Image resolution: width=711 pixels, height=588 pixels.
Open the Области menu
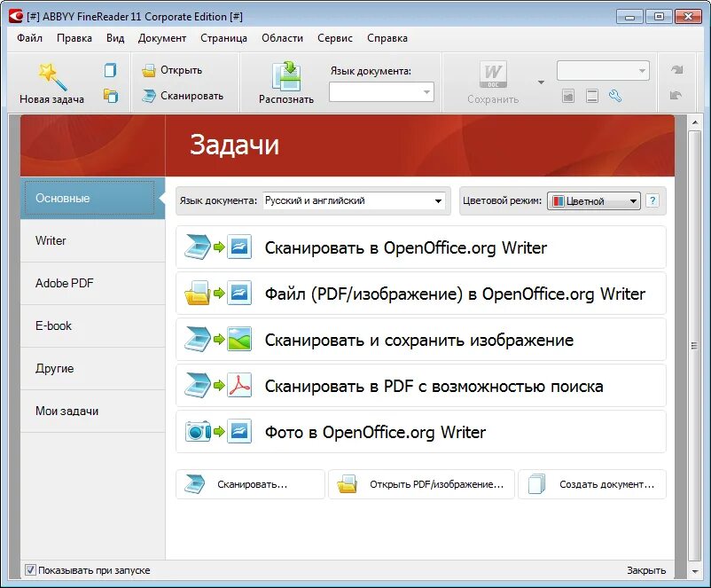pyautogui.click(x=282, y=38)
